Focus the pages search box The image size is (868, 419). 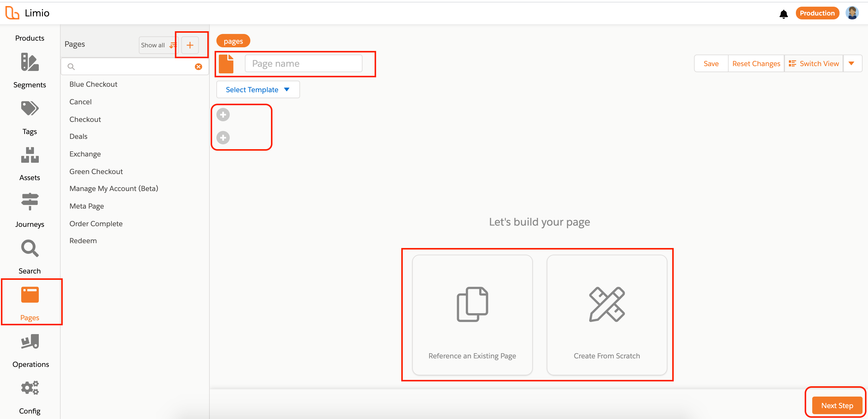point(135,67)
